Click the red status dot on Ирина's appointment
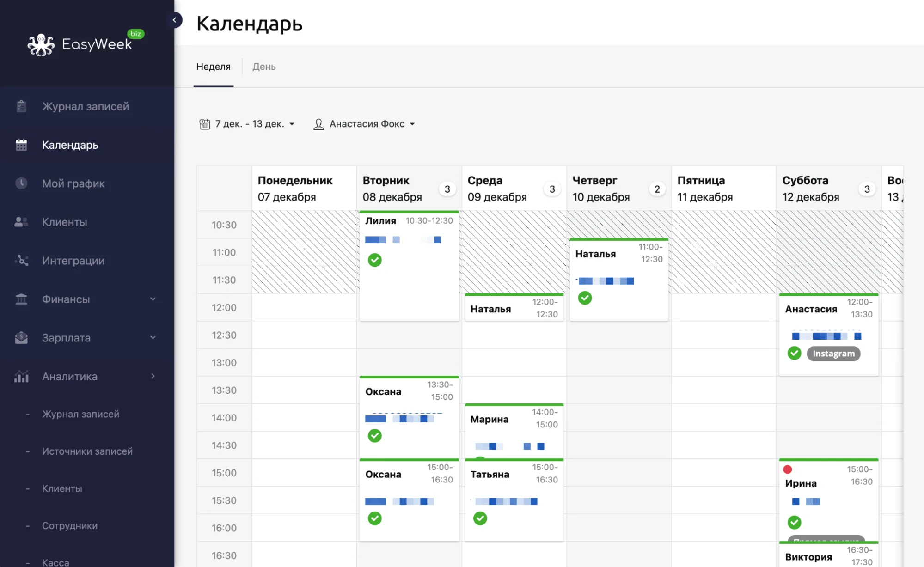The height and width of the screenshot is (567, 924). tap(788, 469)
